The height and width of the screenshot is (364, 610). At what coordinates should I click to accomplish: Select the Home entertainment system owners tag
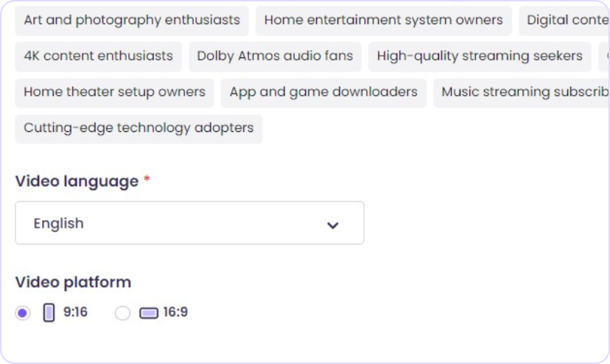pyautogui.click(x=383, y=21)
